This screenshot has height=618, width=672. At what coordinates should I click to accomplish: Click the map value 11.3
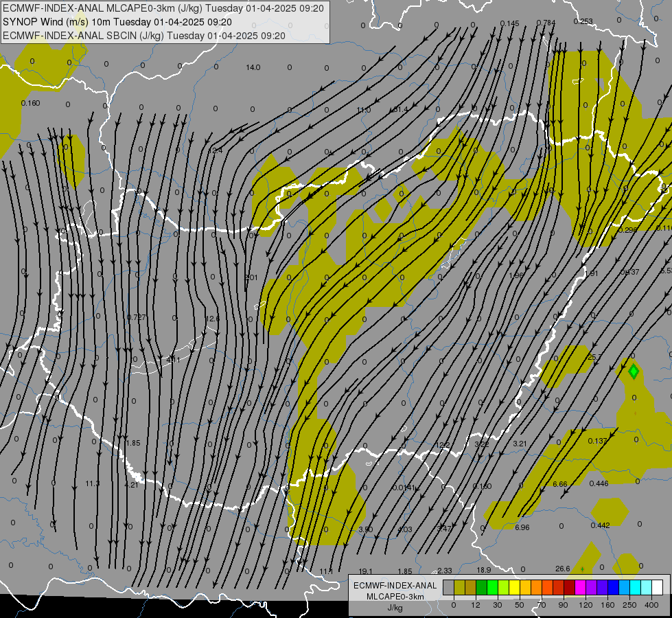click(92, 484)
